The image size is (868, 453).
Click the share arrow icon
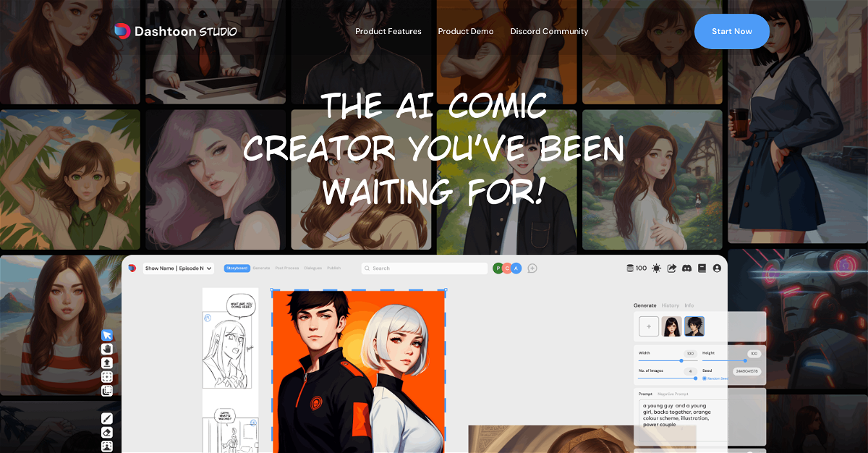point(671,268)
